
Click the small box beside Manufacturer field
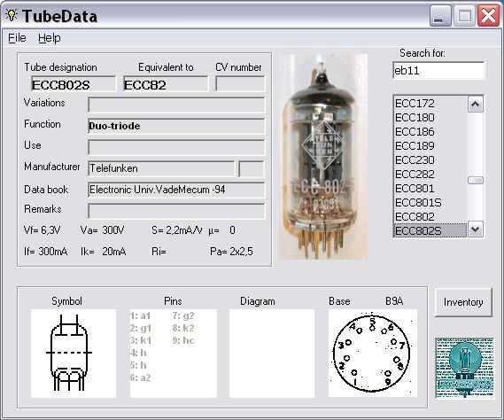click(252, 168)
